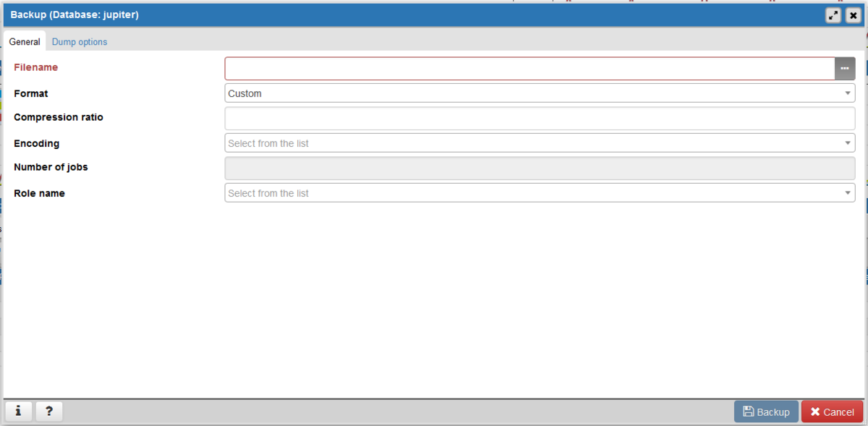This screenshot has width=868, height=426.
Task: Maximize the Backup dialog
Action: [833, 14]
